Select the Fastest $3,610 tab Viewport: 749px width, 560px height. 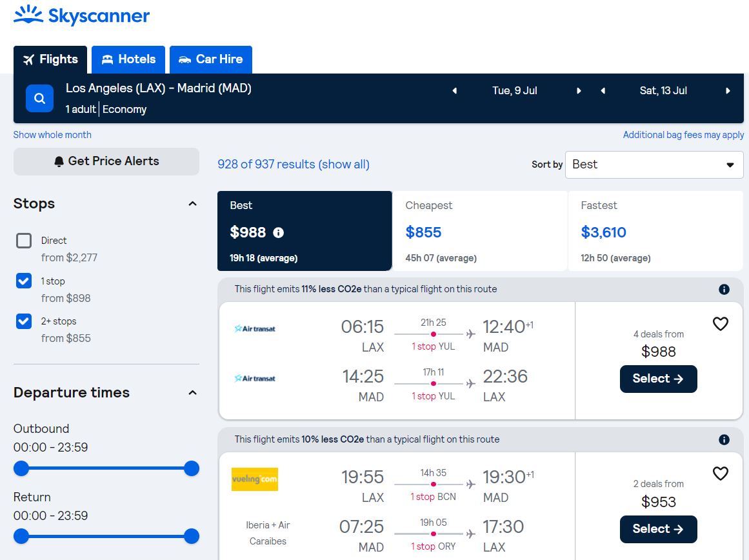655,231
